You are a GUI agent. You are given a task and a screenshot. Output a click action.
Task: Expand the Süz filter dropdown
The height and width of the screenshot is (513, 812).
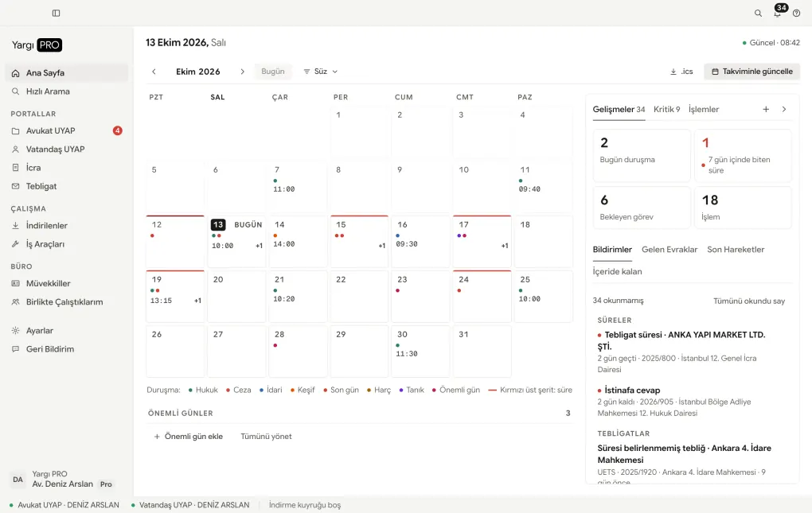tap(321, 72)
